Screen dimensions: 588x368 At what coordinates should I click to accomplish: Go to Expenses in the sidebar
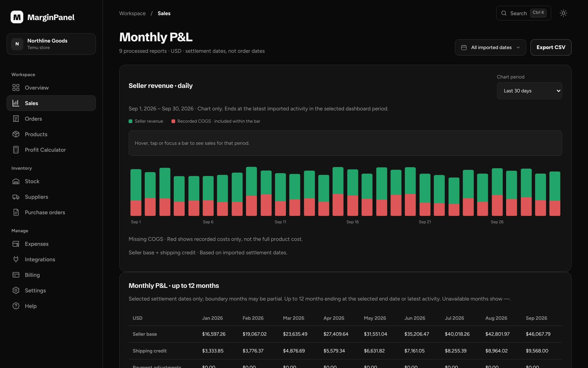coord(51,244)
